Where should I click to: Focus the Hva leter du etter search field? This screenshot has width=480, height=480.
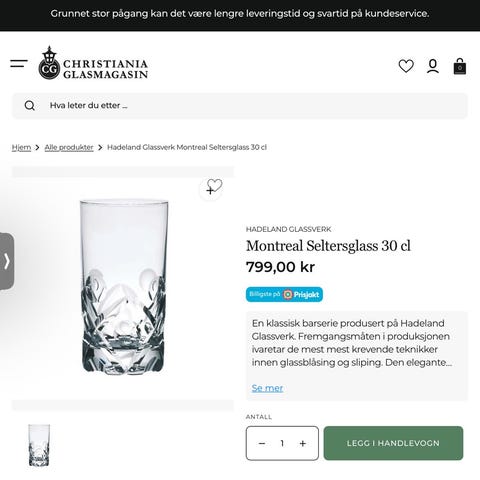click(240, 106)
